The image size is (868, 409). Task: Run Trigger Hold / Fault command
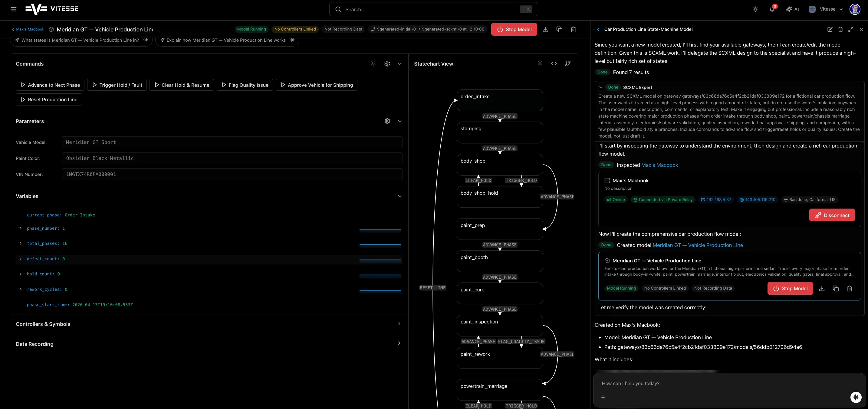coord(117,85)
